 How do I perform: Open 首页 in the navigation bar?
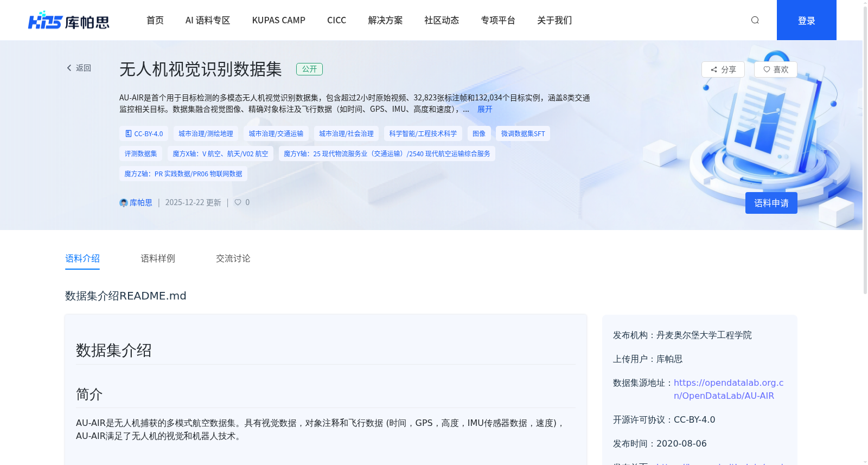pyautogui.click(x=155, y=20)
